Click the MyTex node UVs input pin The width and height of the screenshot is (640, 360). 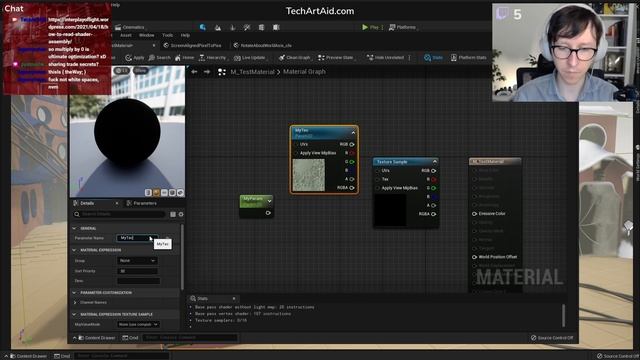click(x=296, y=144)
